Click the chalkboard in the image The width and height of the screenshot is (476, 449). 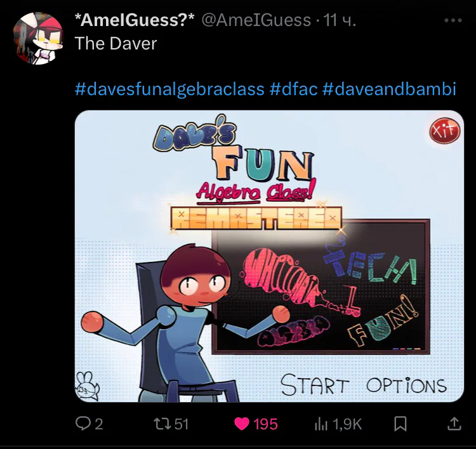pos(321,287)
